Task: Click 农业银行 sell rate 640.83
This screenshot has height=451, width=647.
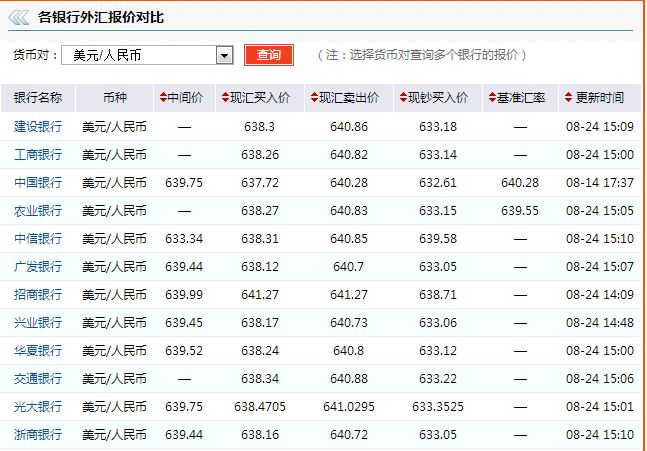Action: 349,211
